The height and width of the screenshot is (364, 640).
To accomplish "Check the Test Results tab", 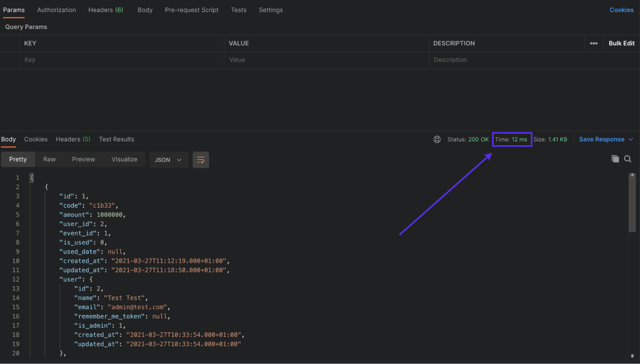I will pos(117,139).
